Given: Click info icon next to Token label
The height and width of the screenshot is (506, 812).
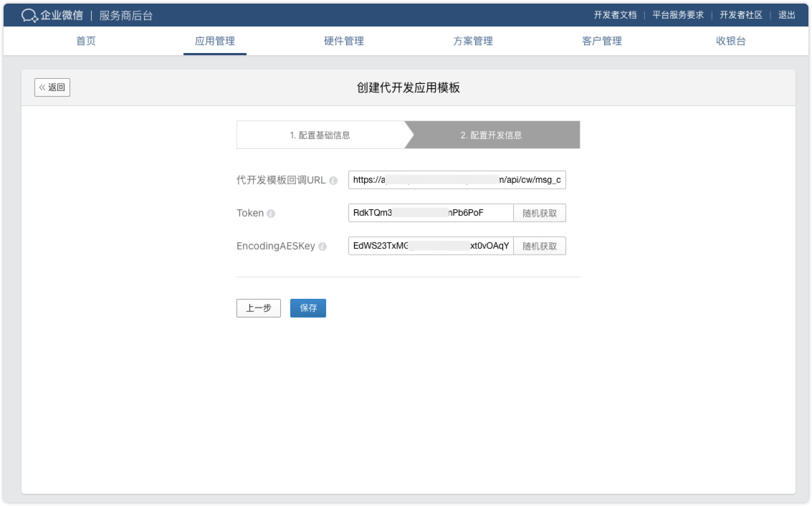Looking at the screenshot, I should (271, 214).
